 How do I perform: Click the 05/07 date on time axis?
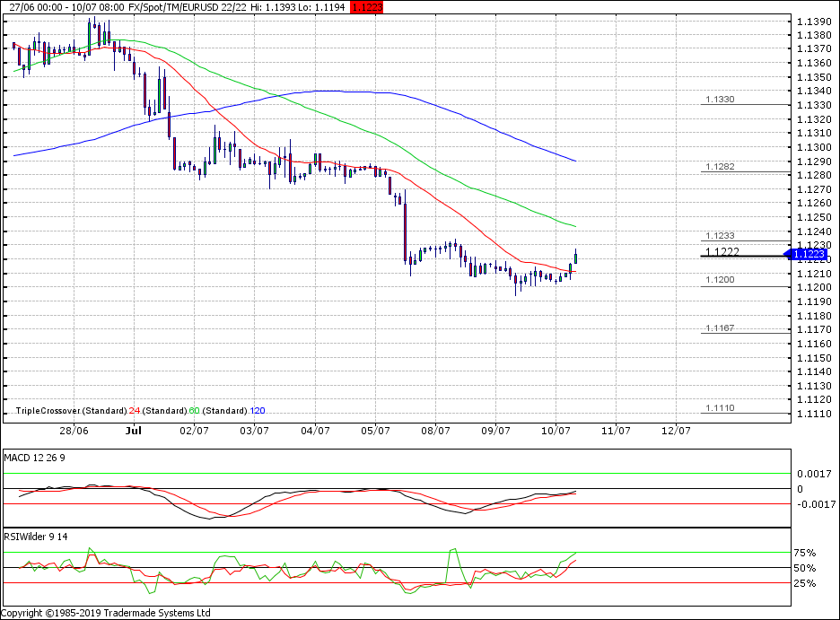pos(374,431)
